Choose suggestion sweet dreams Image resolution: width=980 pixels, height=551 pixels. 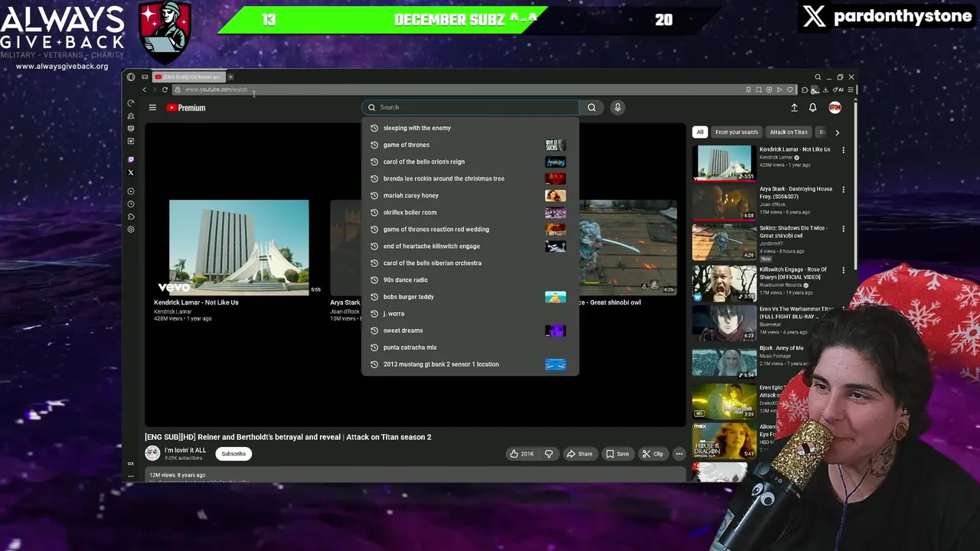[470, 331]
